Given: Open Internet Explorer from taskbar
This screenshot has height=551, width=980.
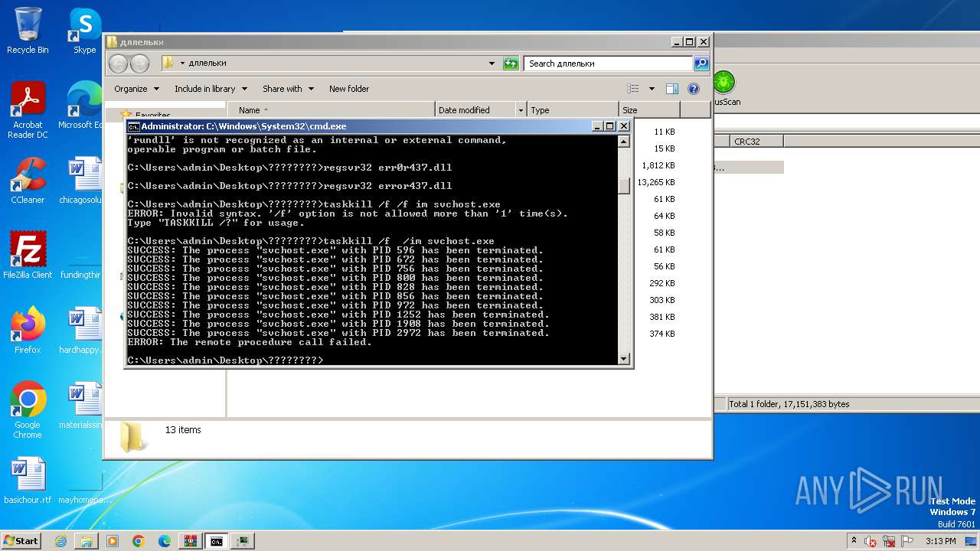Looking at the screenshot, I should coord(60,541).
